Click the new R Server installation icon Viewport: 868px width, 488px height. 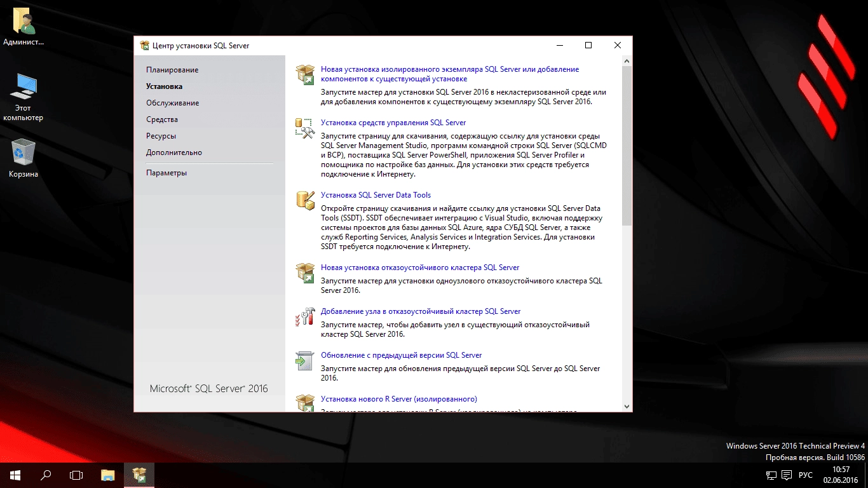click(x=305, y=403)
